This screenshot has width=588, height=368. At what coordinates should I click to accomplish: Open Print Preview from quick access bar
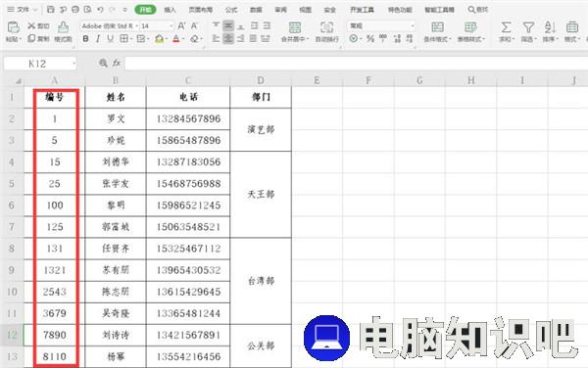point(88,10)
